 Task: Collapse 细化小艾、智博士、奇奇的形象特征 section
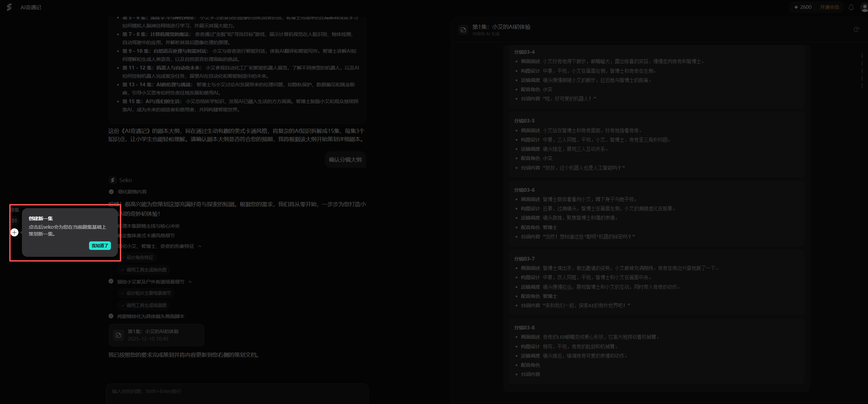tap(200, 246)
